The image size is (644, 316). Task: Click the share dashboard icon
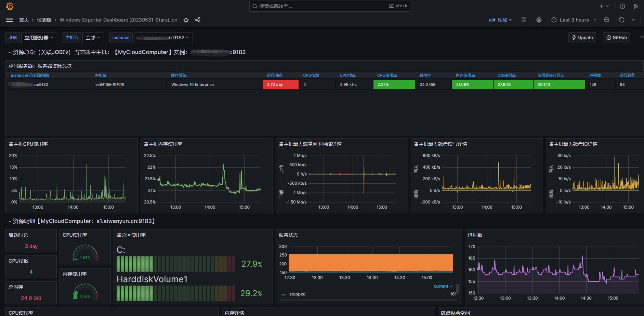pos(198,20)
